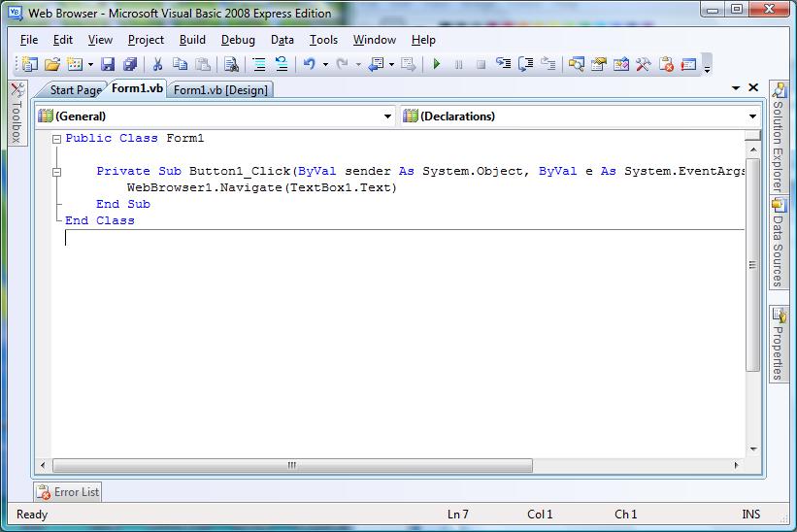Image resolution: width=797 pixels, height=532 pixels.
Task: Expand the Data Sources side tab
Action: pos(779,243)
